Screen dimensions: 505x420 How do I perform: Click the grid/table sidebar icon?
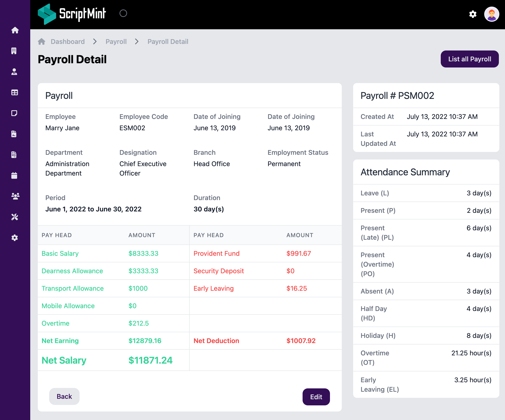[x=15, y=92]
